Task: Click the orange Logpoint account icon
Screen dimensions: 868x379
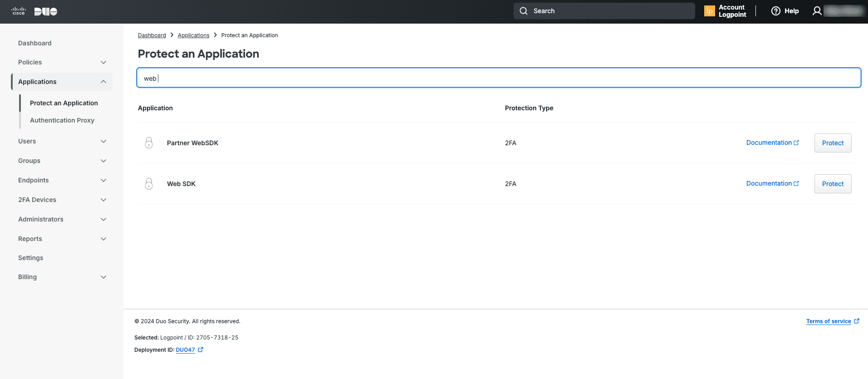Action: pyautogui.click(x=709, y=11)
